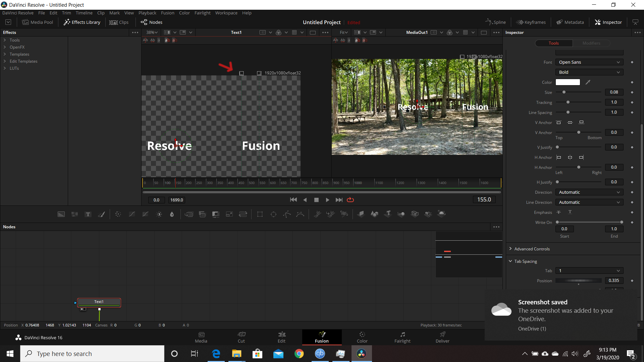
Task: Add a pEmitter particle node
Action: (317, 214)
